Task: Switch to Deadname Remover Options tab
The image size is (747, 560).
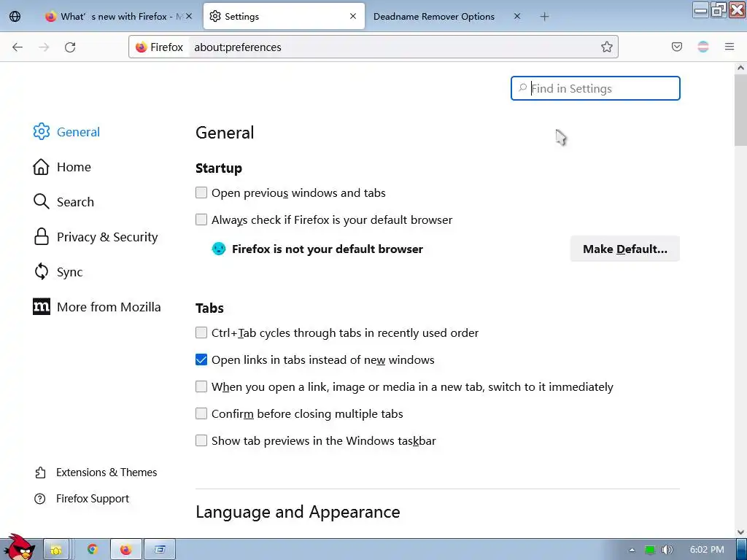Action: (434, 17)
